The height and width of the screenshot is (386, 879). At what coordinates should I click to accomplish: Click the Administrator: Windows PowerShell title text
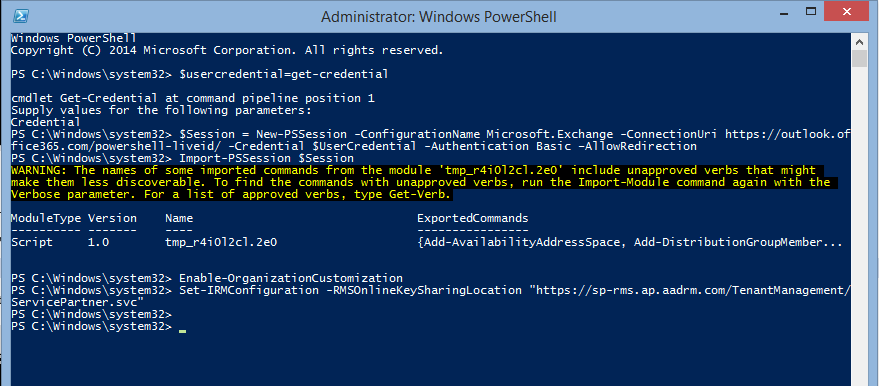pyautogui.click(x=438, y=17)
